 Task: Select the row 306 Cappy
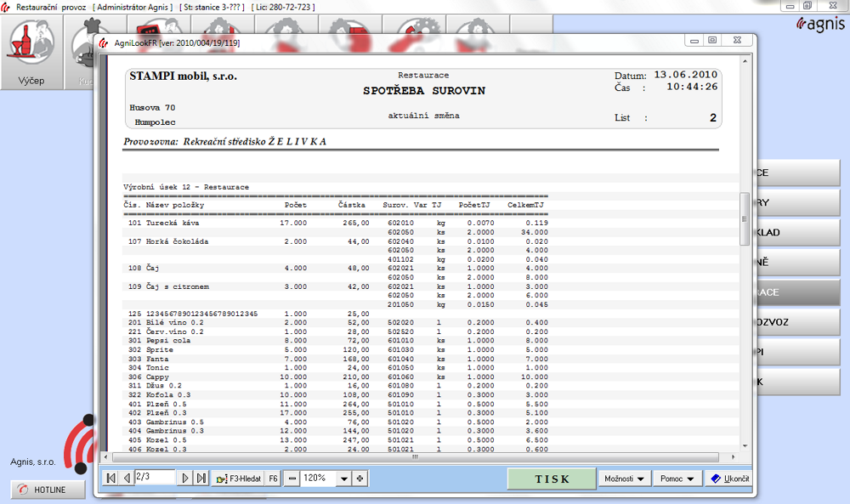[x=336, y=377]
